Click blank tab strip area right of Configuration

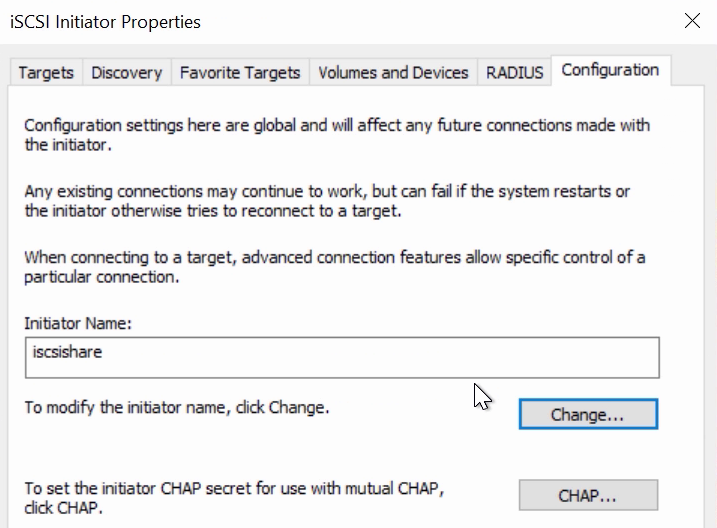687,71
